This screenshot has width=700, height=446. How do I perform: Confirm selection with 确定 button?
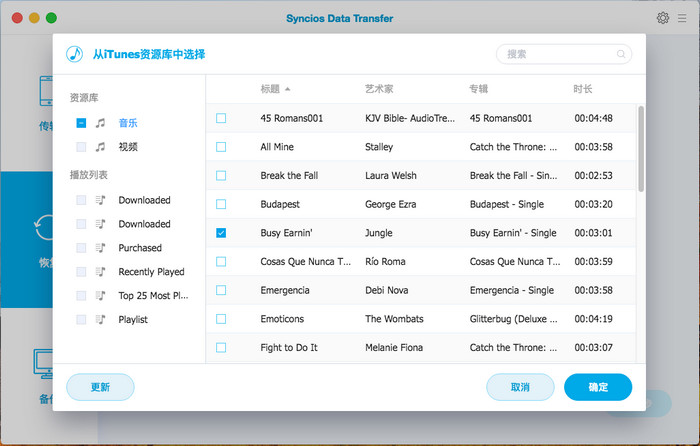(598, 387)
